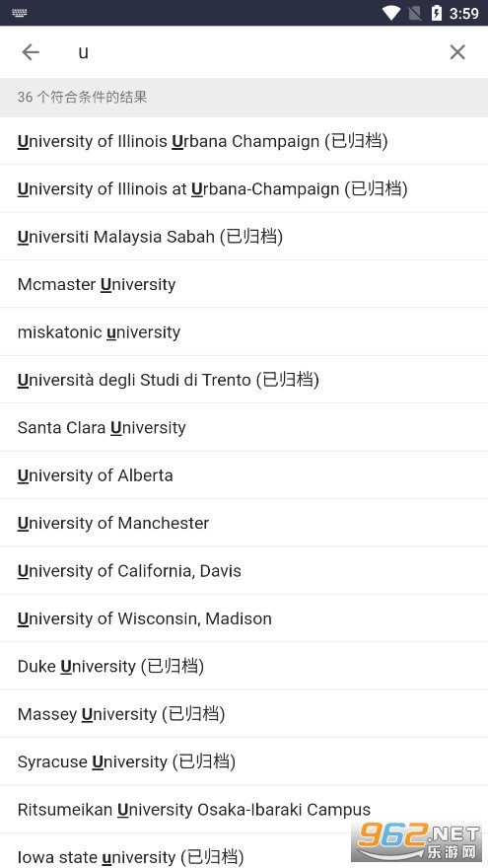Open University of Manchester result

(244, 523)
